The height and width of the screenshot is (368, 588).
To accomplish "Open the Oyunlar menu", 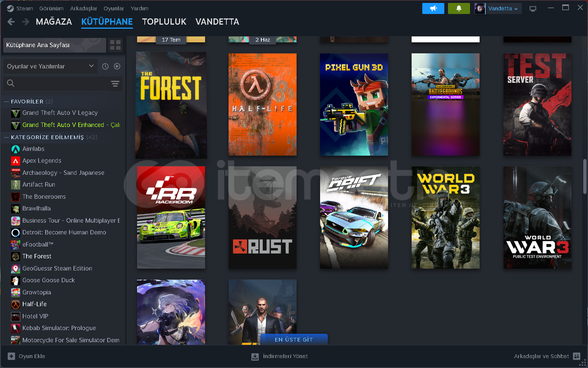I will coord(114,8).
